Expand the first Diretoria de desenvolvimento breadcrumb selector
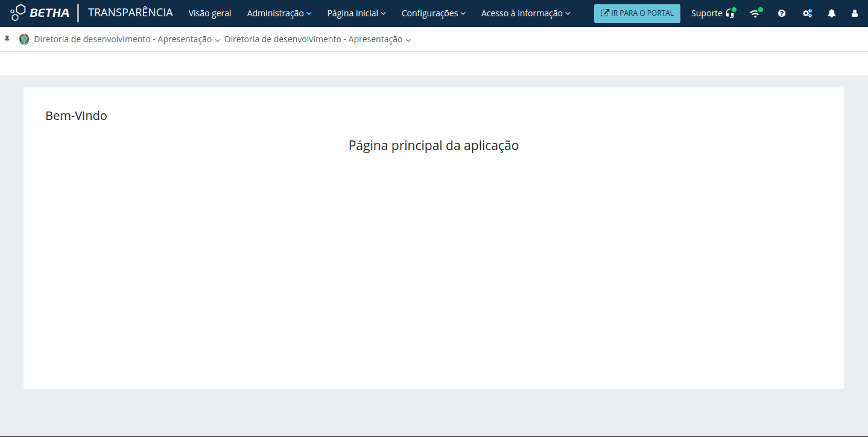868x437 pixels. click(x=218, y=40)
